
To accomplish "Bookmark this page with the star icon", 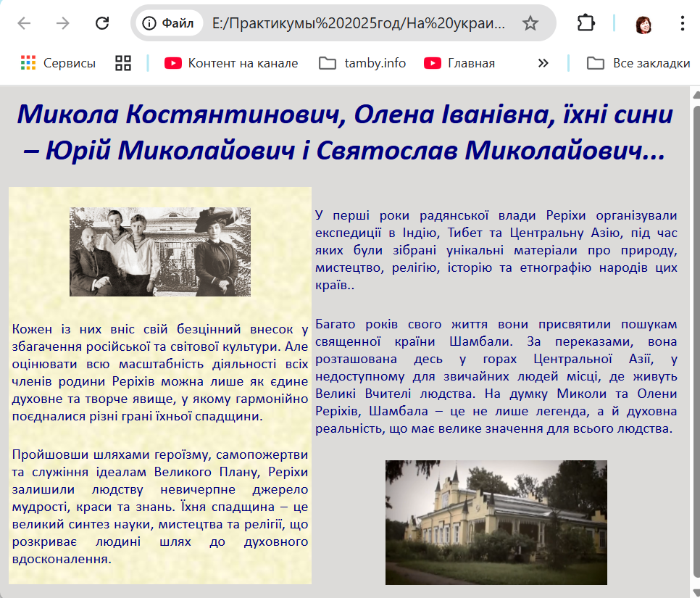I will (530, 23).
